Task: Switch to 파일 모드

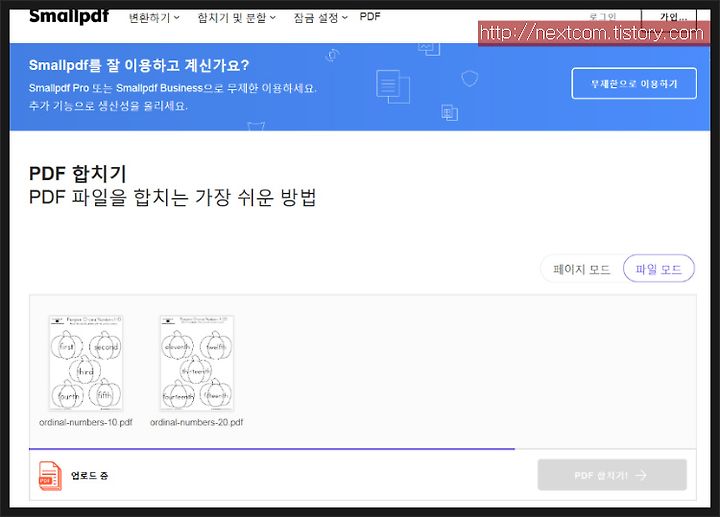Action: (658, 269)
